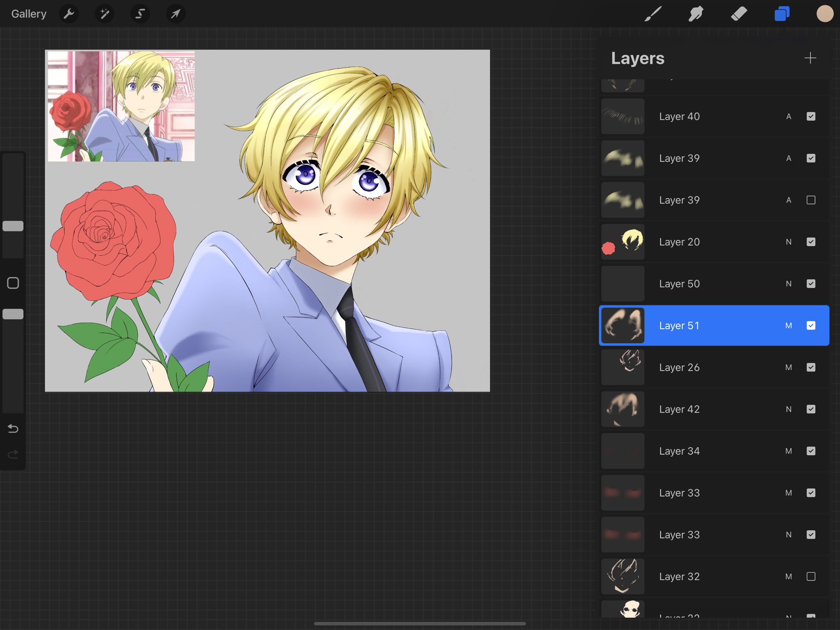The image size is (840, 630).
Task: Add a new layer with plus
Action: pyautogui.click(x=810, y=58)
